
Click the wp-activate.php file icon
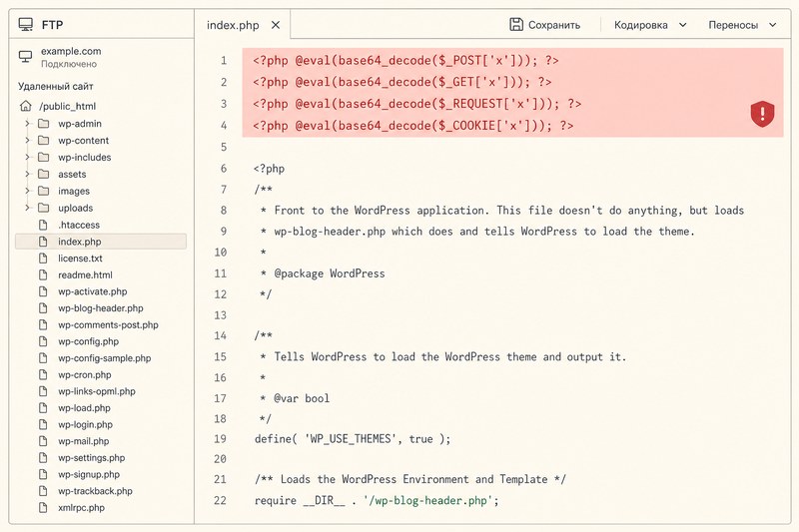43,291
